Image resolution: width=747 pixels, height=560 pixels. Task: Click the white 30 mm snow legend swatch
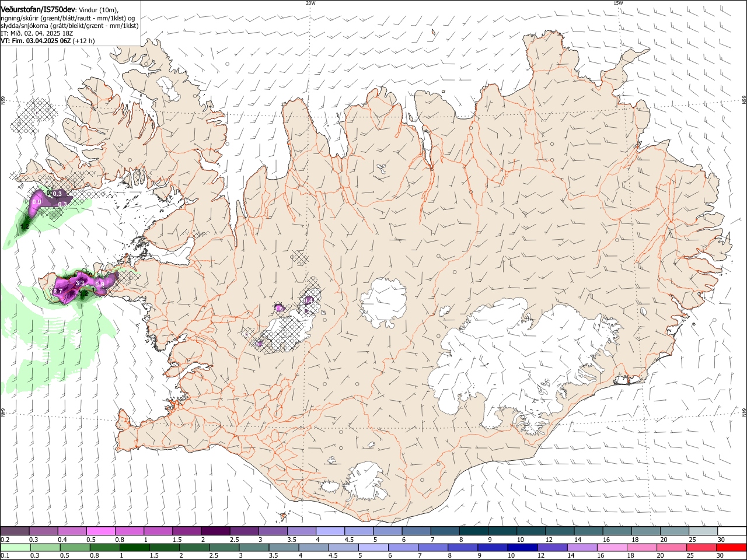click(731, 531)
